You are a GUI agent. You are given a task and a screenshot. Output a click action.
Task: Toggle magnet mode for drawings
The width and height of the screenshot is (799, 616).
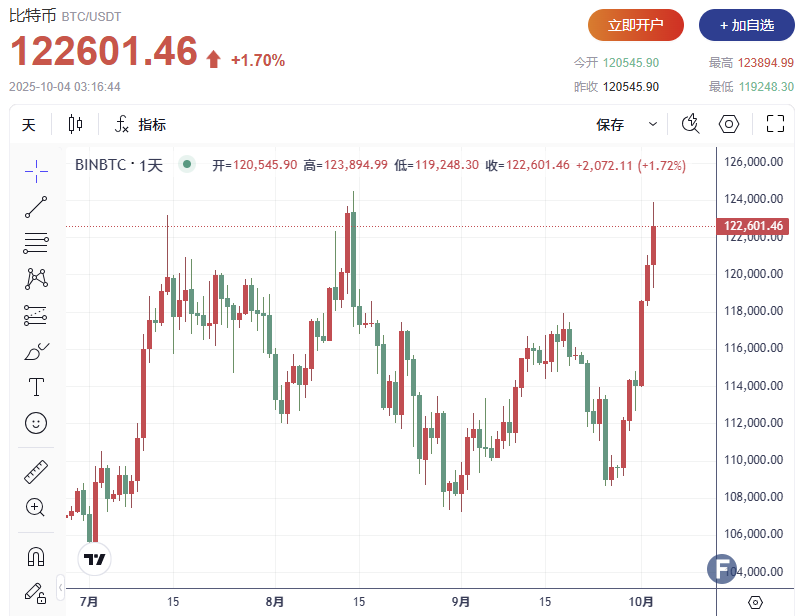tap(36, 556)
